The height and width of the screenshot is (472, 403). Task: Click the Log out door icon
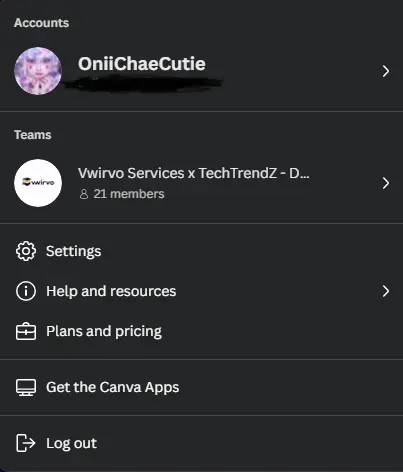(26, 443)
